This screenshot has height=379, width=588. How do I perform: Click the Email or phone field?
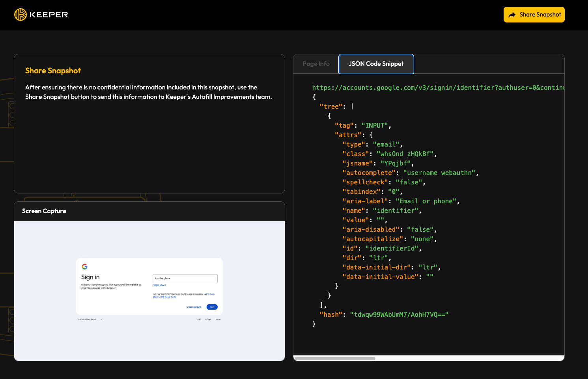185,279
